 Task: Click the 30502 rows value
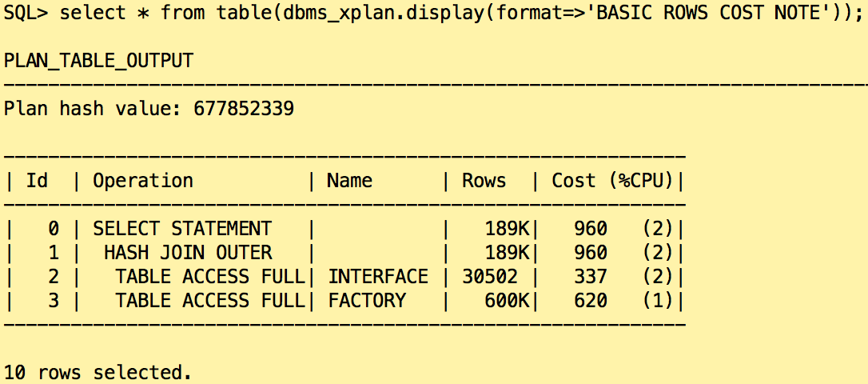[x=489, y=277]
